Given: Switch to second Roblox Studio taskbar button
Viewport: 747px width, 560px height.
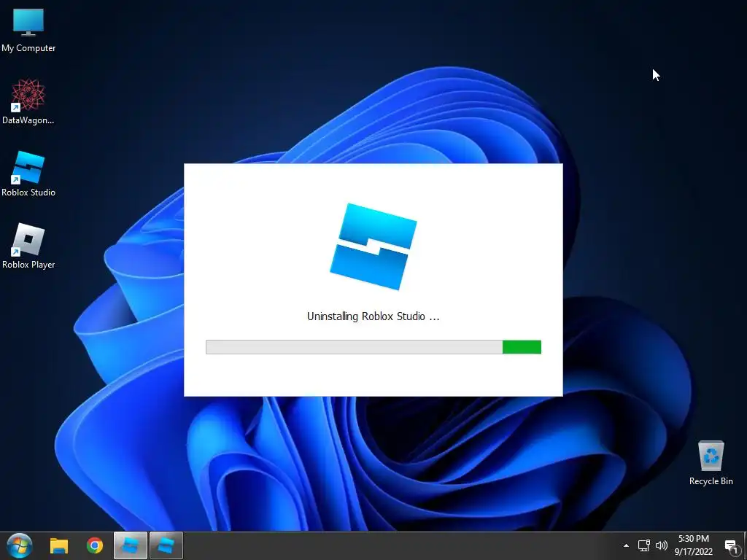Looking at the screenshot, I should pyautogui.click(x=166, y=545).
